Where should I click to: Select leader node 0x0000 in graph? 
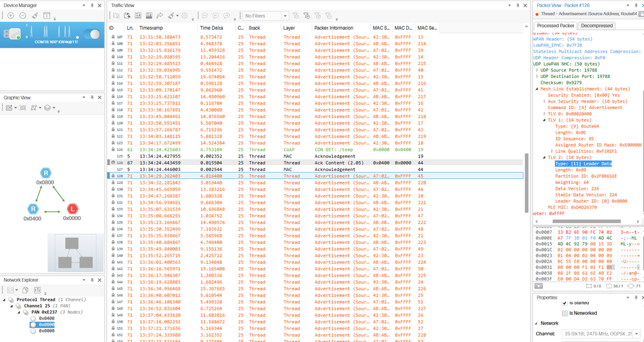tap(72, 208)
